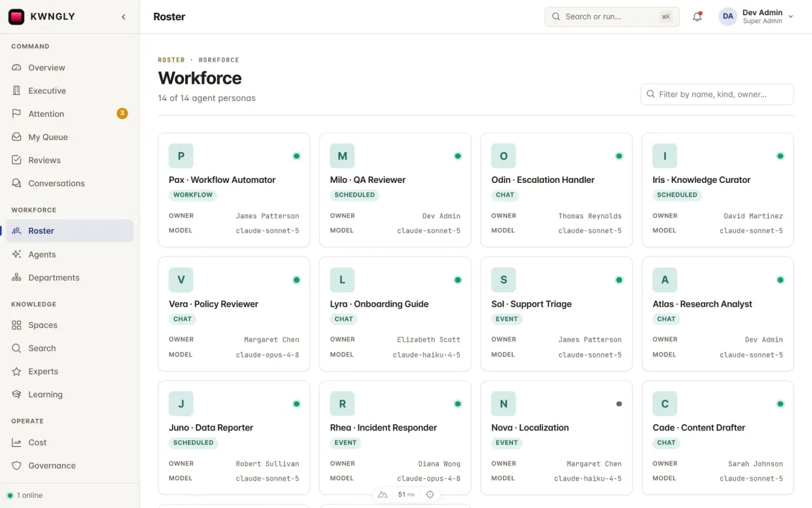Click the DA user avatar

(728, 17)
